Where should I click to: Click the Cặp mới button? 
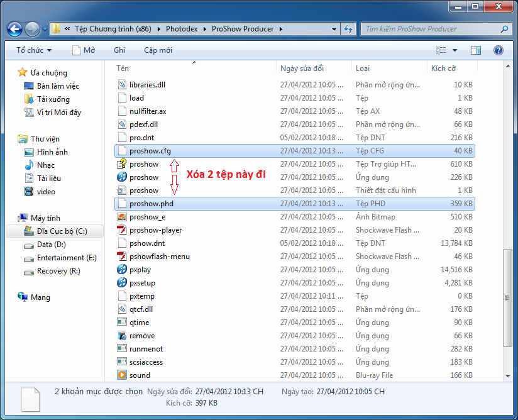[158, 50]
